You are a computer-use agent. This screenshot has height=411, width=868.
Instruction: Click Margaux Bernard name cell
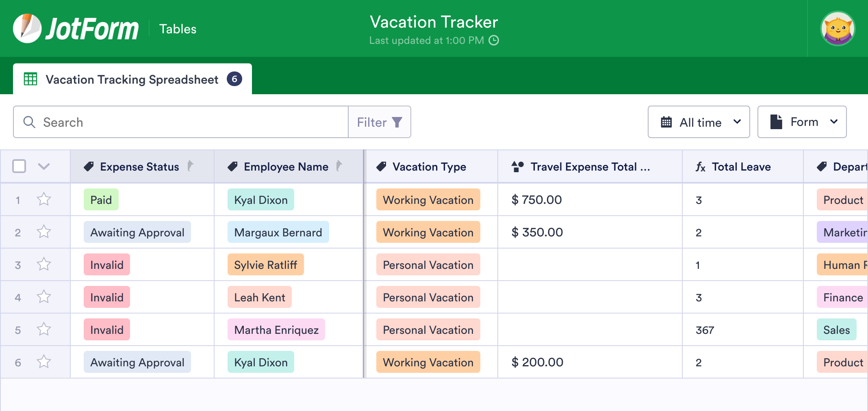click(278, 232)
